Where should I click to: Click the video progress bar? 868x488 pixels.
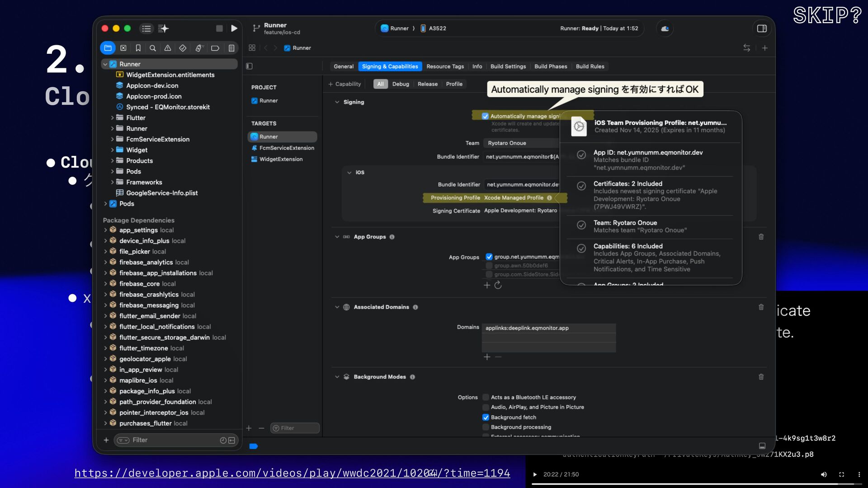coord(678,484)
